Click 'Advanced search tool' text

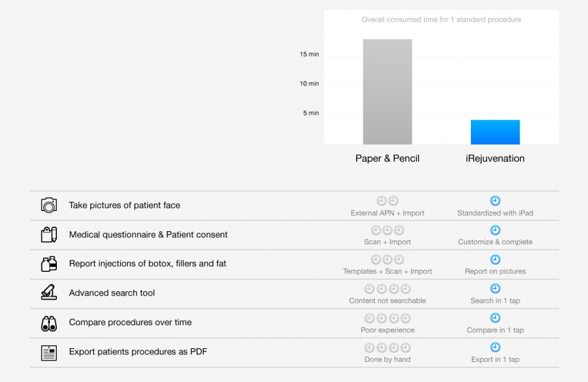tap(112, 293)
